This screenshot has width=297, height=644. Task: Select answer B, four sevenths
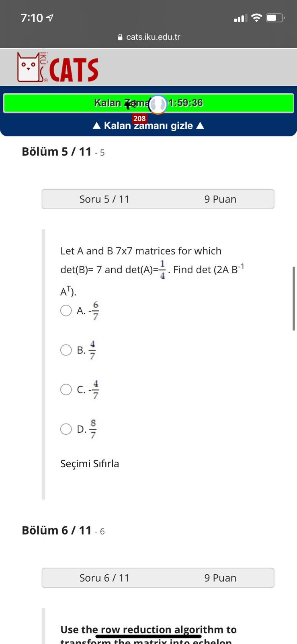(66, 350)
